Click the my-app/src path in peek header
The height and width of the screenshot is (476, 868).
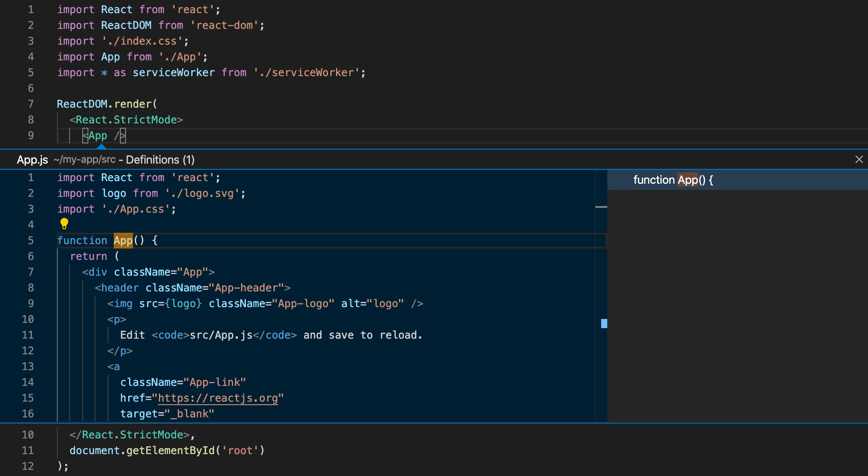coord(86,159)
